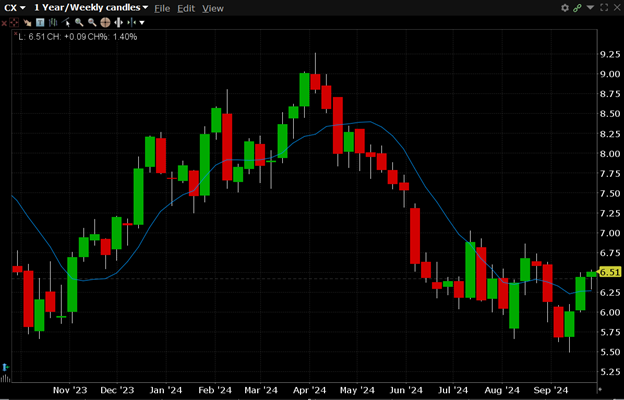Click the 8.00 price axis label
Image resolution: width=624 pixels, height=400 pixels.
click(x=610, y=154)
